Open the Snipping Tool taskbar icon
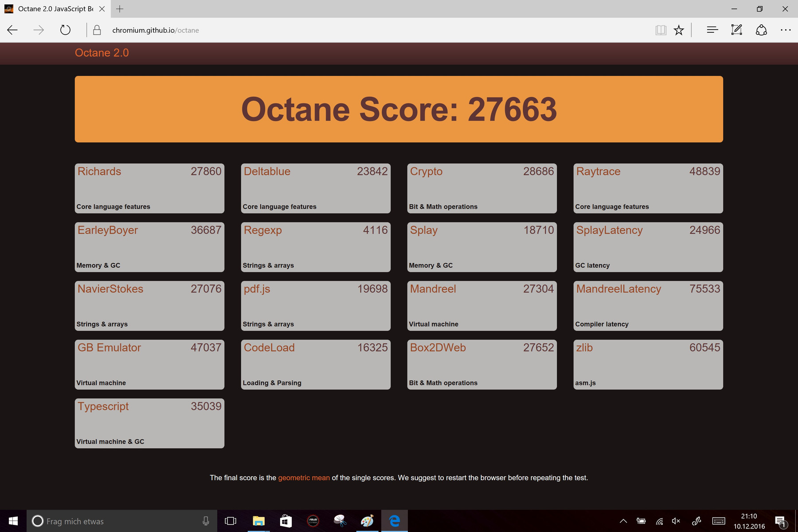Screen dimensions: 798x532 (340, 521)
